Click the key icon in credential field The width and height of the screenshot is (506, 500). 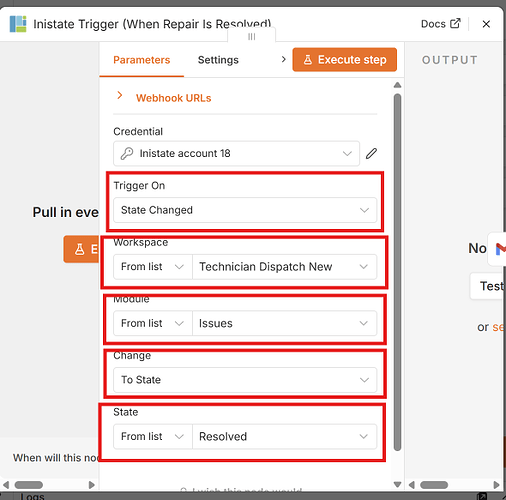coord(127,154)
